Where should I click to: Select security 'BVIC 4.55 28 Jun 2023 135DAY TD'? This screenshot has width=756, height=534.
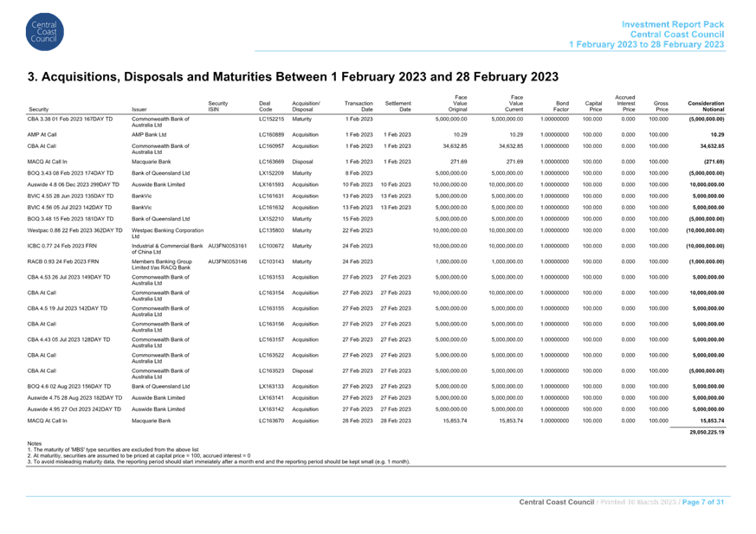tap(70, 196)
